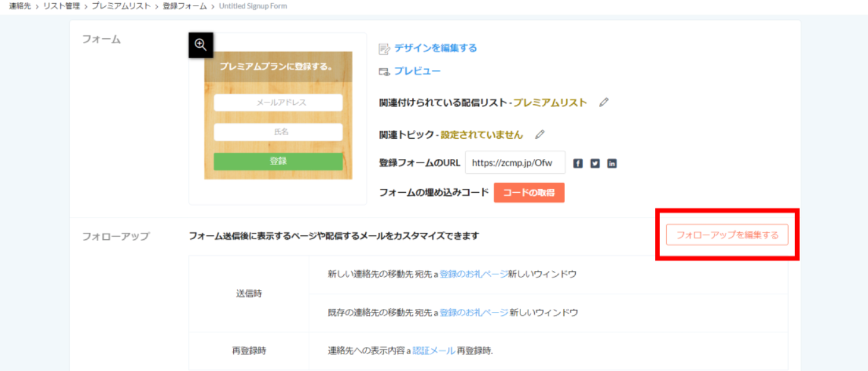The height and width of the screenshot is (371, 868).
Task: Click the プレミアムリスト list name link
Action: 550,102
